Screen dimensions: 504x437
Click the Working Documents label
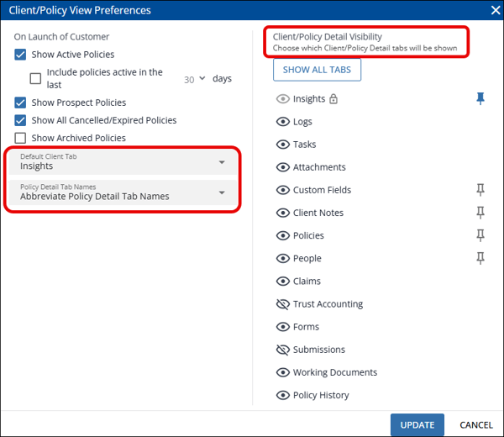pos(335,372)
